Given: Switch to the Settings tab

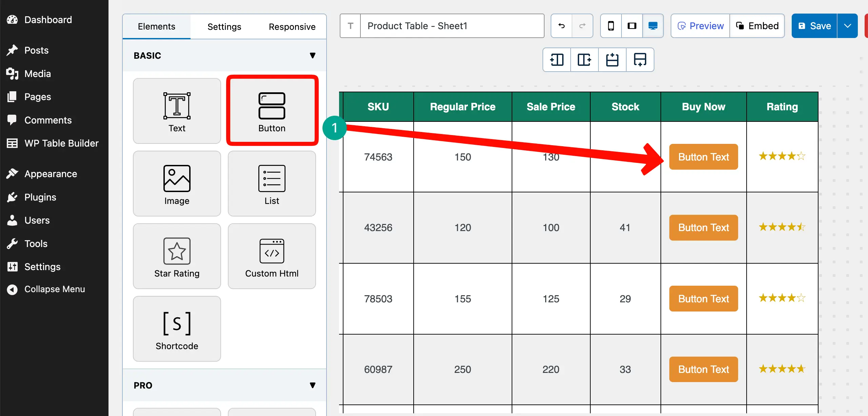Looking at the screenshot, I should click(x=224, y=26).
